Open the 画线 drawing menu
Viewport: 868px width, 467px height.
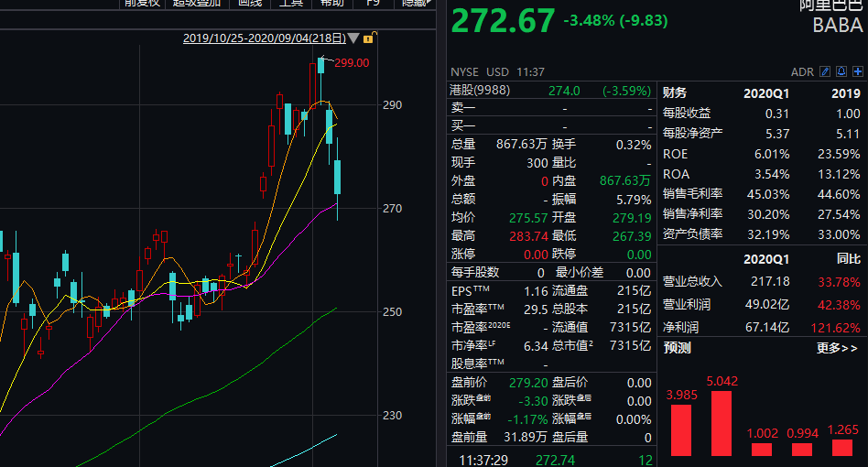click(x=250, y=4)
